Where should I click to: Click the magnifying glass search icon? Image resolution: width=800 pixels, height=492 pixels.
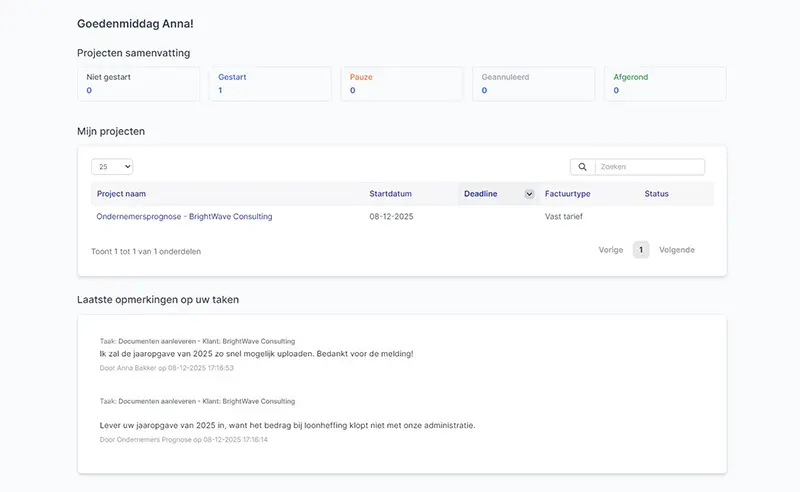tap(582, 167)
